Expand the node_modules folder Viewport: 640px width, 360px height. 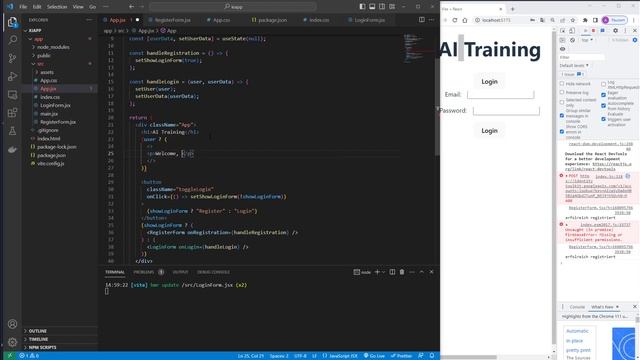tap(53, 47)
